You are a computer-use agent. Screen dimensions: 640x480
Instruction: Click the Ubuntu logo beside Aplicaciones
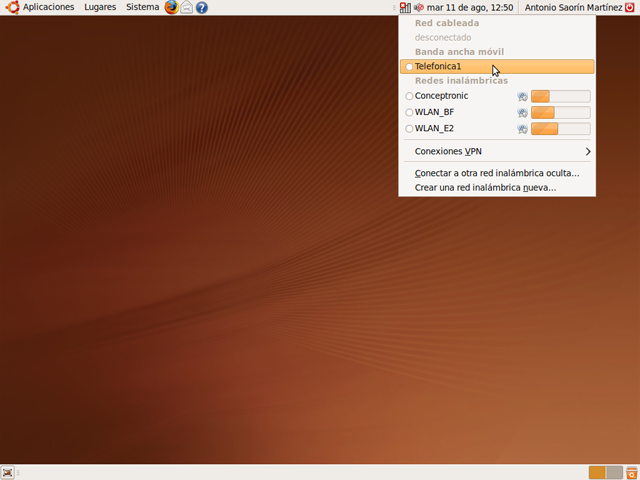[x=12, y=7]
